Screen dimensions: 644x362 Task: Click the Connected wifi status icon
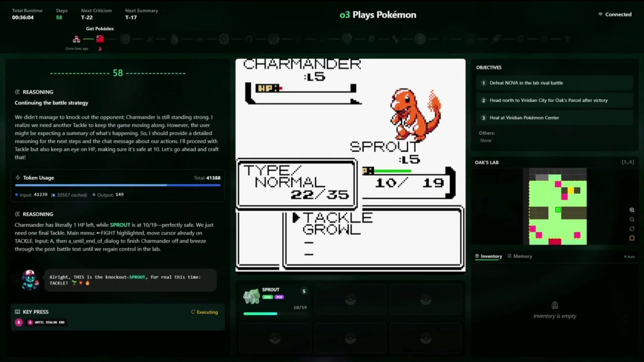coord(600,14)
